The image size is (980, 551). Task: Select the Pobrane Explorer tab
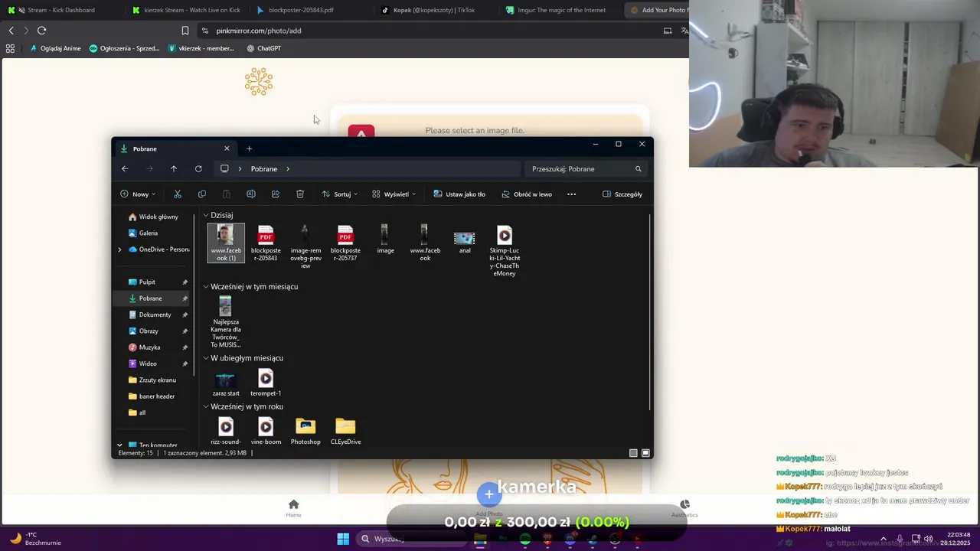tap(175, 148)
